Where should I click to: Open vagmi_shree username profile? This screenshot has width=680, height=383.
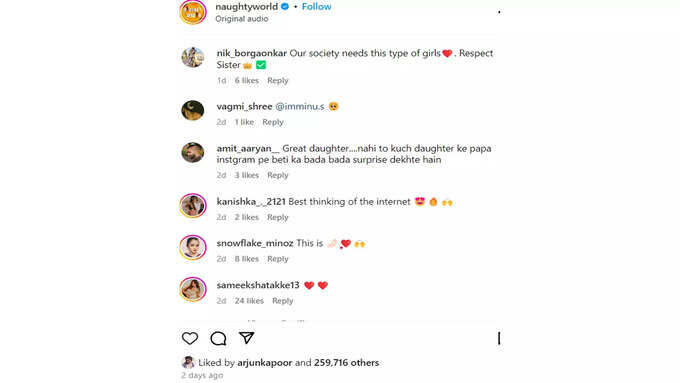click(x=244, y=106)
